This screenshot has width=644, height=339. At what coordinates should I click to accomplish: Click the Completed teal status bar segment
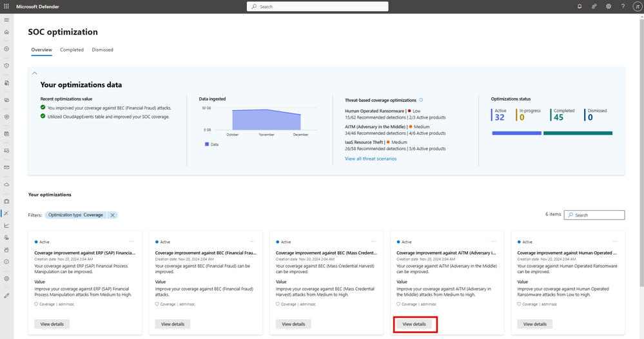pos(578,133)
